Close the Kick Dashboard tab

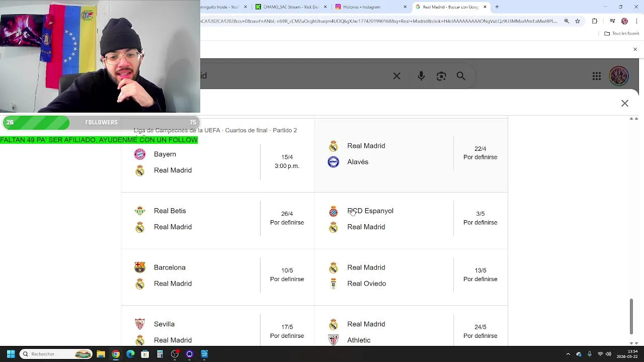coord(325,7)
